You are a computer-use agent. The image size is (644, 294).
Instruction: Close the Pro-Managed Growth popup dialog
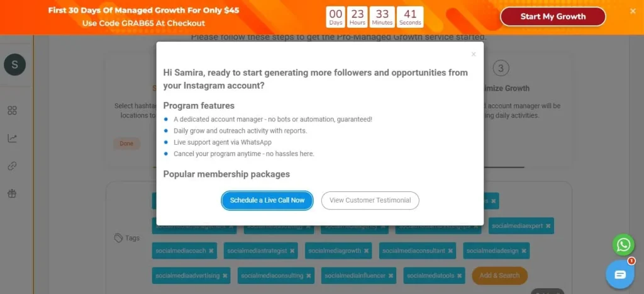tap(474, 54)
